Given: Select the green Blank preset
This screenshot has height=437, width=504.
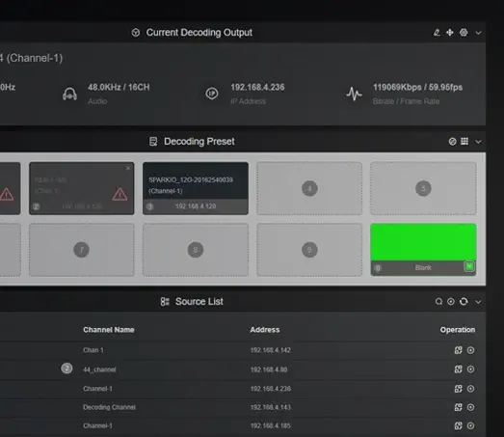Looking at the screenshot, I should 423,250.
